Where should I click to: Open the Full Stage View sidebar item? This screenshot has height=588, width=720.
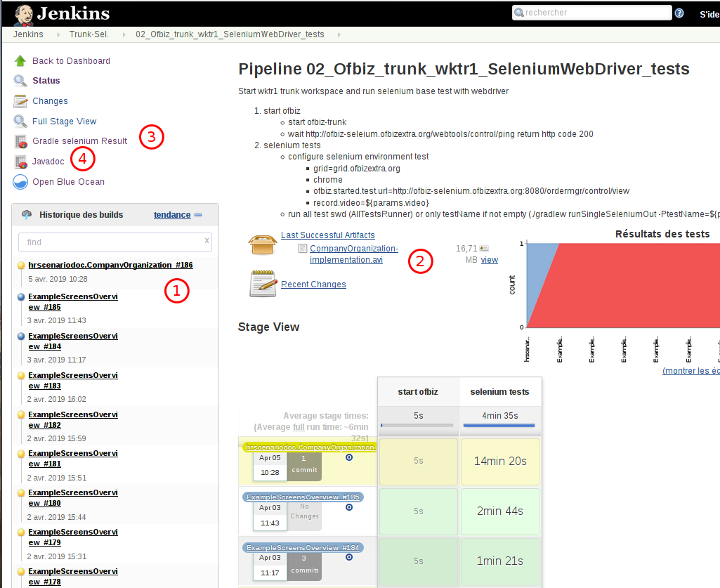[x=65, y=122]
